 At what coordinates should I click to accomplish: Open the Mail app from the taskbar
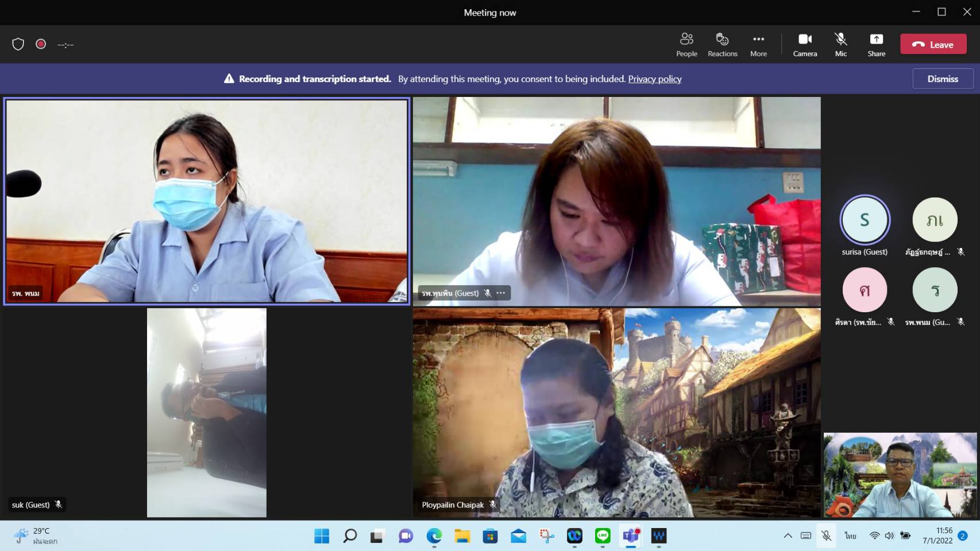518,536
